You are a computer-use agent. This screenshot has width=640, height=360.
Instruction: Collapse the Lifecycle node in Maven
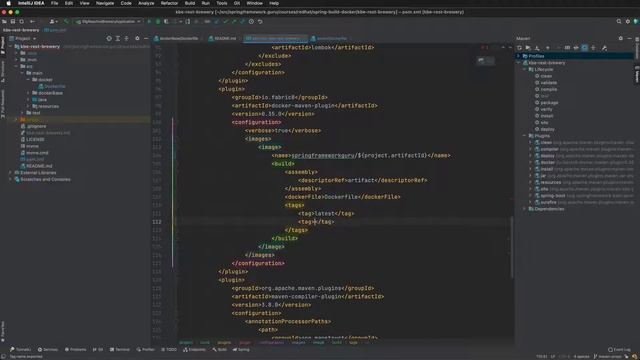pos(525,69)
